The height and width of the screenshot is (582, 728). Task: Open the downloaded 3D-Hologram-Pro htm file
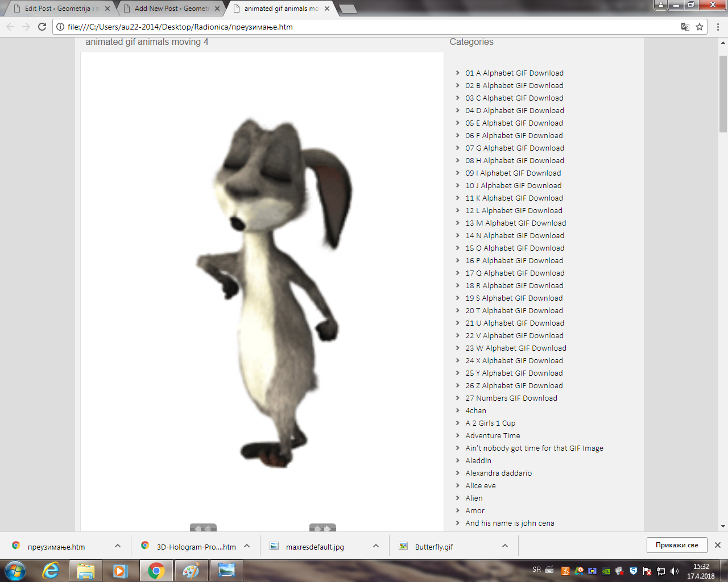coord(196,547)
